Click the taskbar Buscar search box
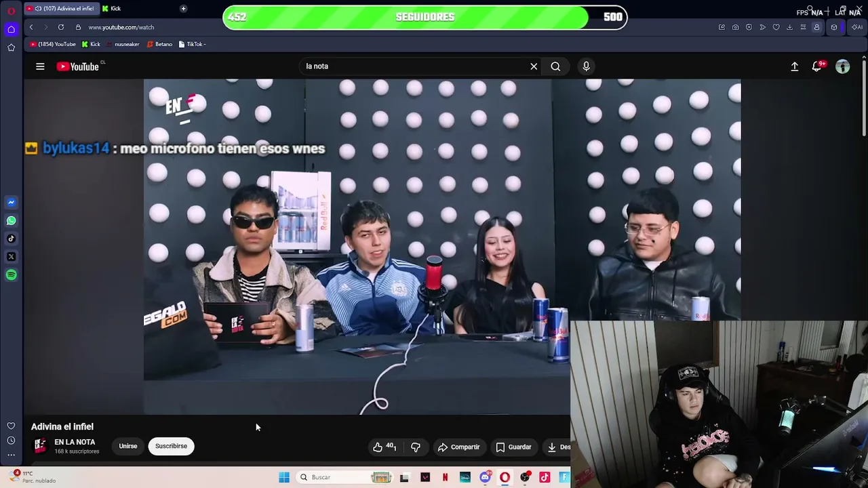This screenshot has height=488, width=868. [344, 477]
